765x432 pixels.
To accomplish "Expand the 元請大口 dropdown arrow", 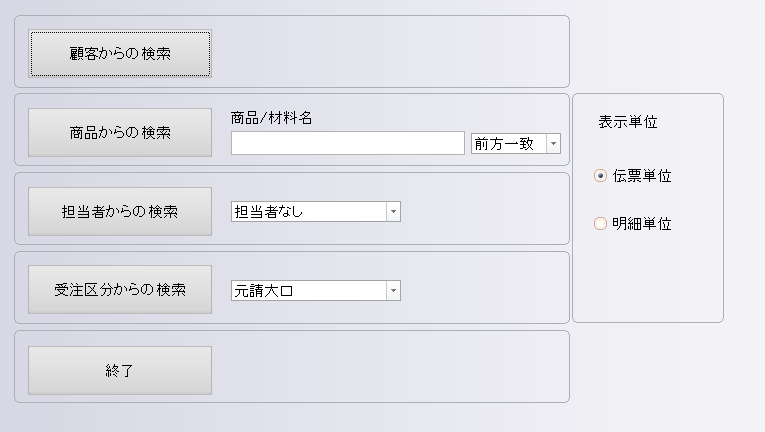I will [393, 291].
